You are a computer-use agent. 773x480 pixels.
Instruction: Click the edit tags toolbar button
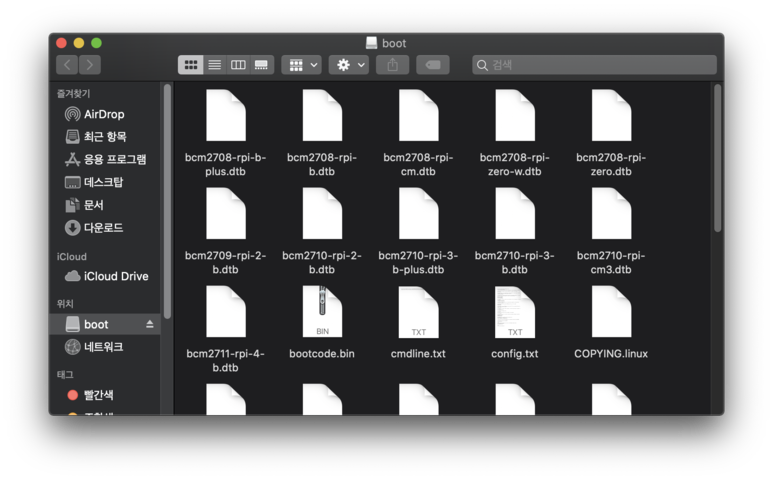[433, 65]
